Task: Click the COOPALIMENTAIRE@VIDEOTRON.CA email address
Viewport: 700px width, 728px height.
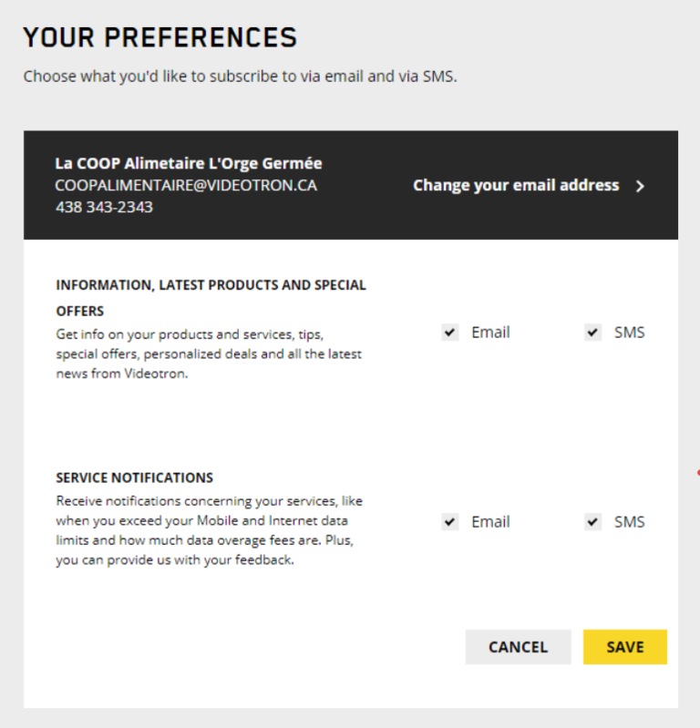Action: coord(186,185)
